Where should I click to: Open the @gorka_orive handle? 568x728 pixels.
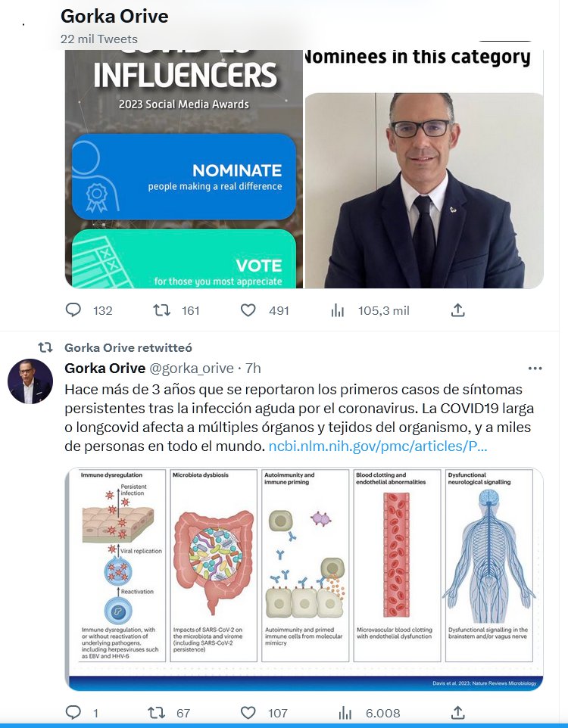[x=191, y=369]
